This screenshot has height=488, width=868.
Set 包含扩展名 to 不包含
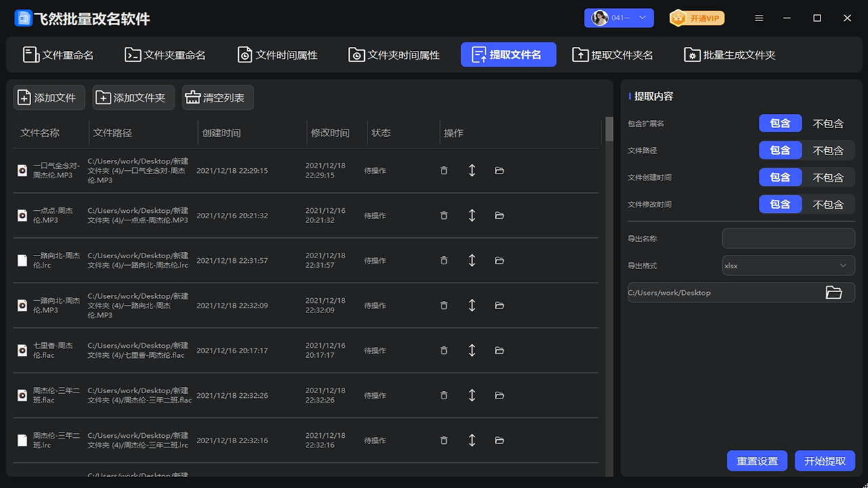click(x=829, y=123)
